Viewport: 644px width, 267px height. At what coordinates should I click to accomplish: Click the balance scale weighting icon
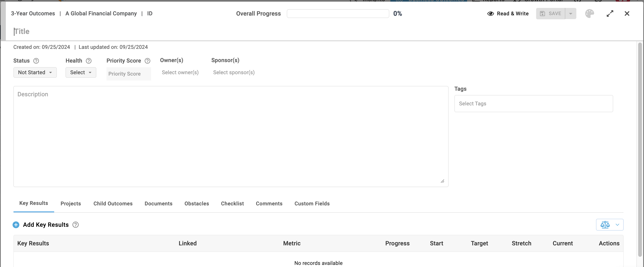(605, 225)
